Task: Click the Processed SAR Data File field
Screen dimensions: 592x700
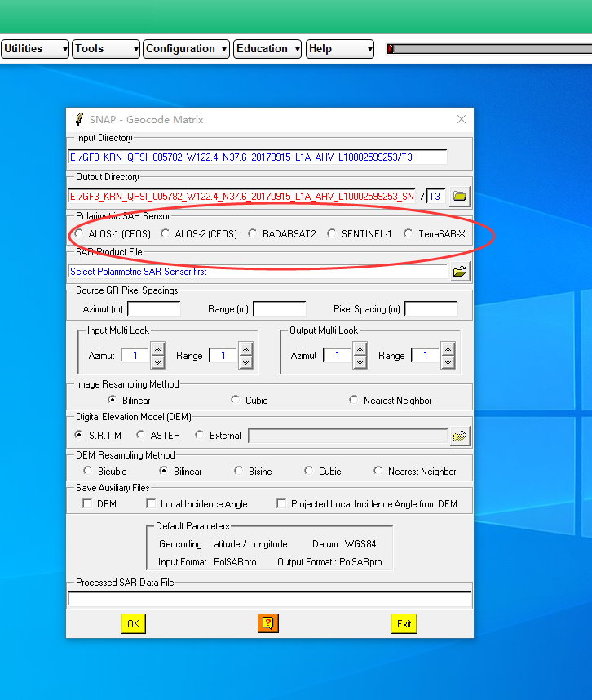Action: [270, 599]
